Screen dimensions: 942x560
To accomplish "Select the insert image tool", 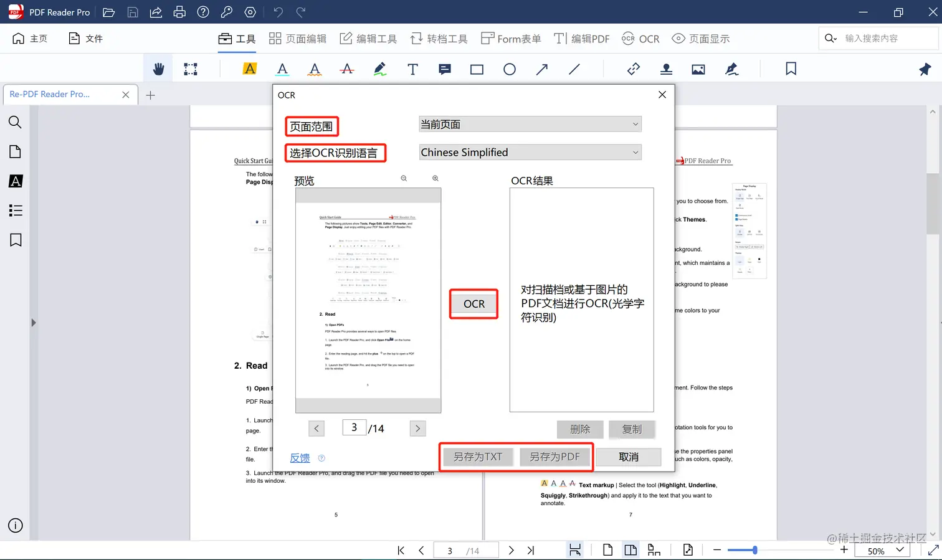I will coord(698,69).
